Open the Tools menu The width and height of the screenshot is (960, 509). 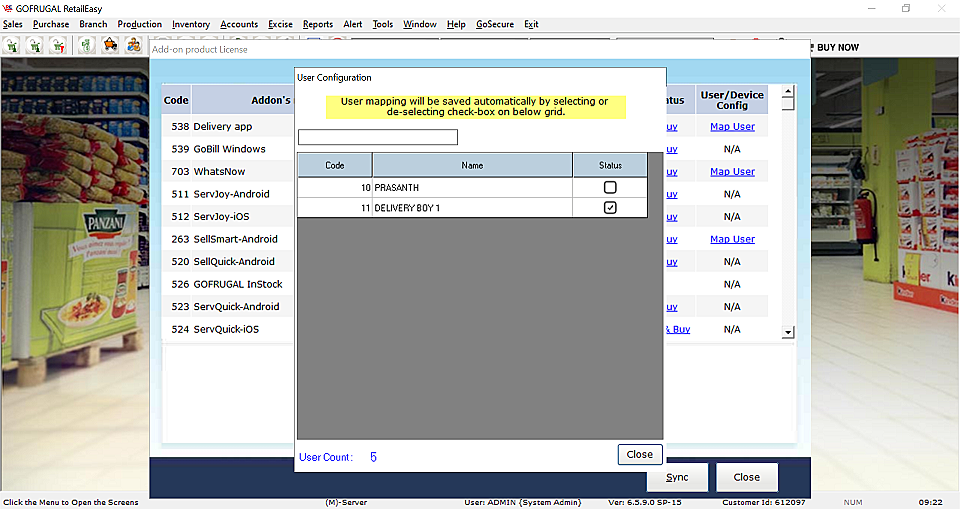(383, 24)
